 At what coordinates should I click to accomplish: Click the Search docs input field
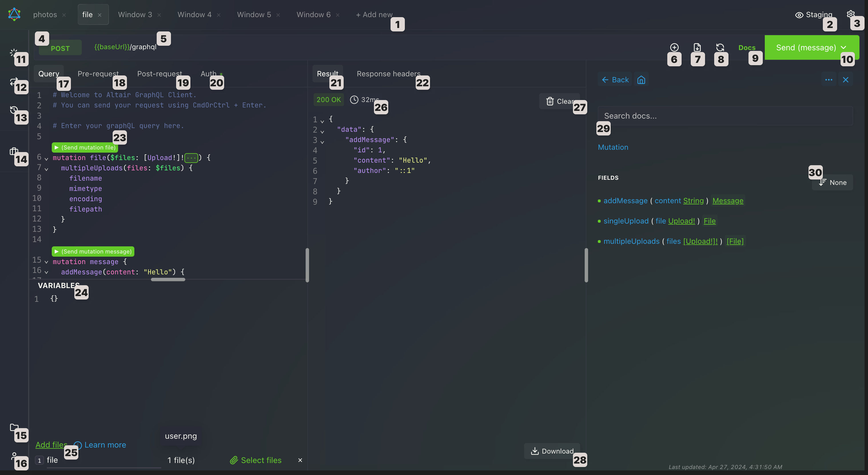tap(725, 116)
